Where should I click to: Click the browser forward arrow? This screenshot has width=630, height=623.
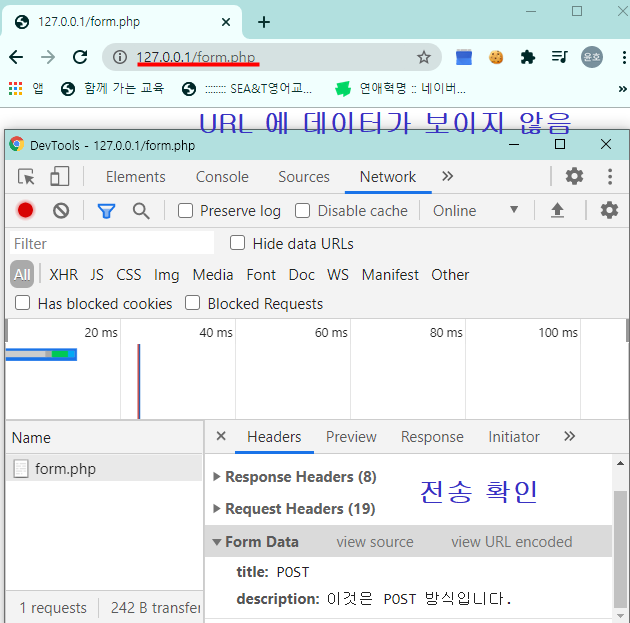(x=48, y=57)
